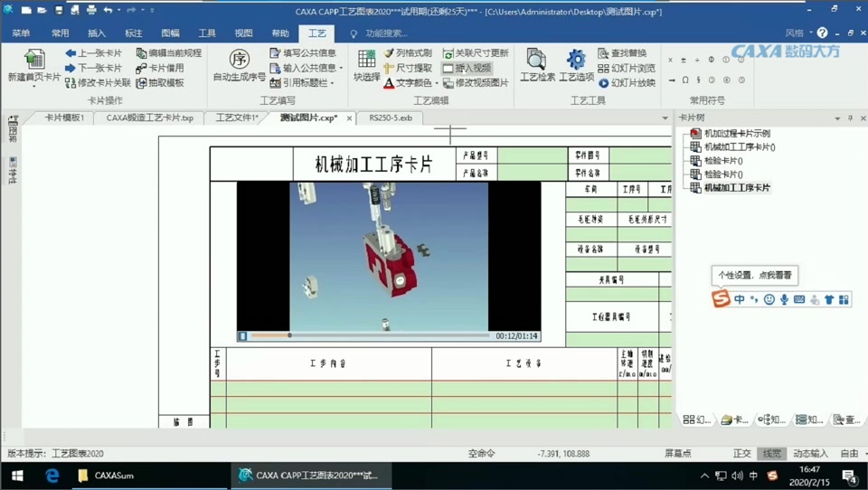
Task: Open 输入公共信息 dropdown arrow
Action: coord(342,68)
